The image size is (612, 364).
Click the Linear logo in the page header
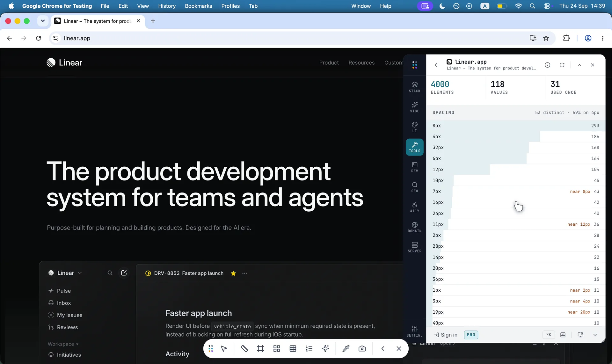click(x=64, y=63)
